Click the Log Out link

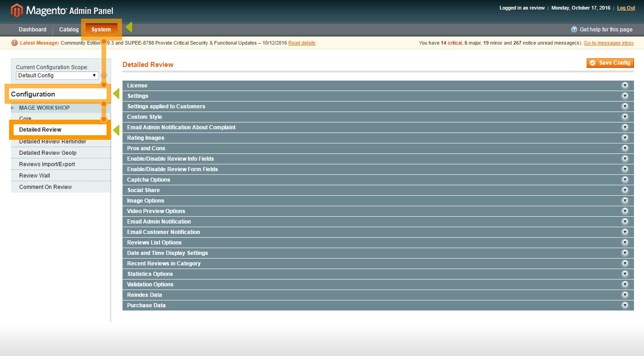pyautogui.click(x=626, y=8)
